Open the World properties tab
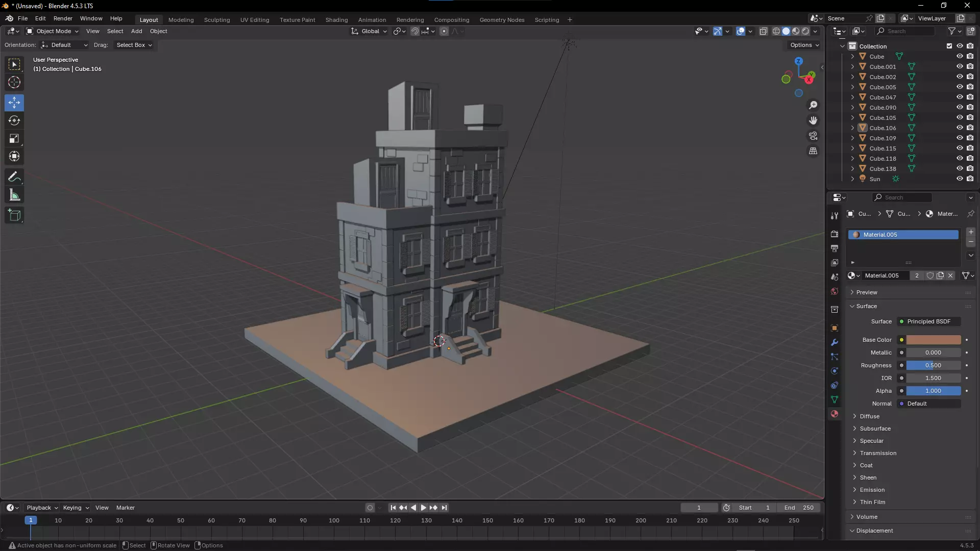 (835, 291)
